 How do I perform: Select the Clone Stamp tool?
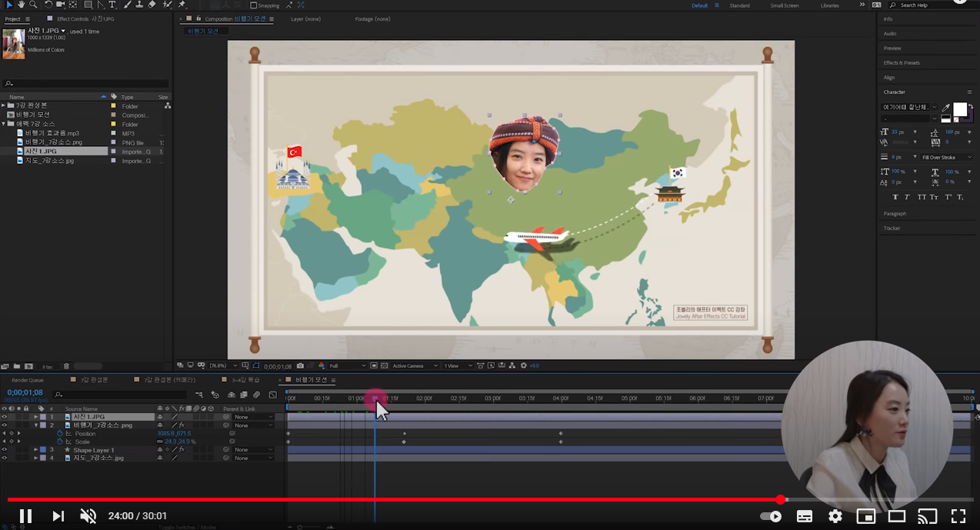pyautogui.click(x=139, y=5)
